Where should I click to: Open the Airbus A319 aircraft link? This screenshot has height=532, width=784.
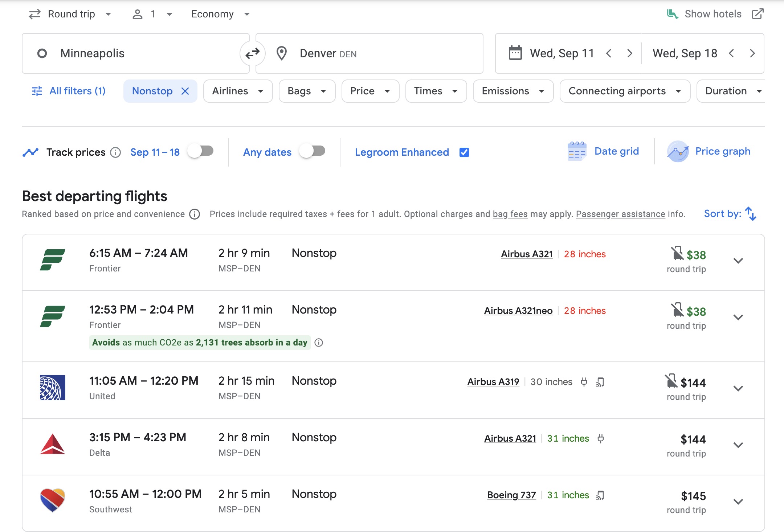click(493, 382)
